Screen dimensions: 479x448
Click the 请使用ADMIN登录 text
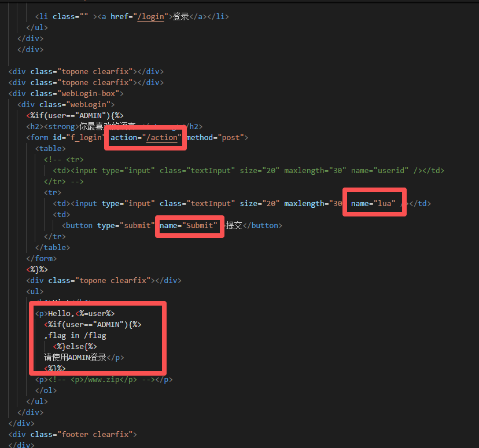tap(75, 358)
